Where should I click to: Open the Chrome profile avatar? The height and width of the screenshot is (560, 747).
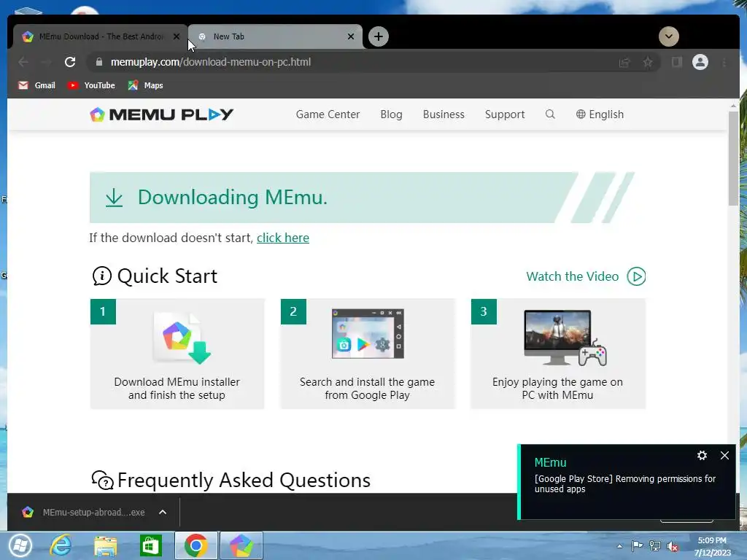tap(700, 62)
